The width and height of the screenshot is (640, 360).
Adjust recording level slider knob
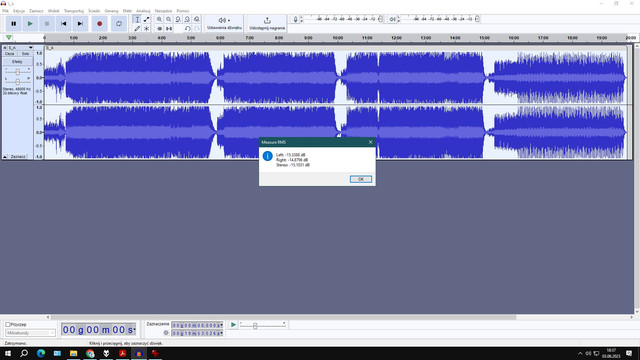(x=380, y=19)
